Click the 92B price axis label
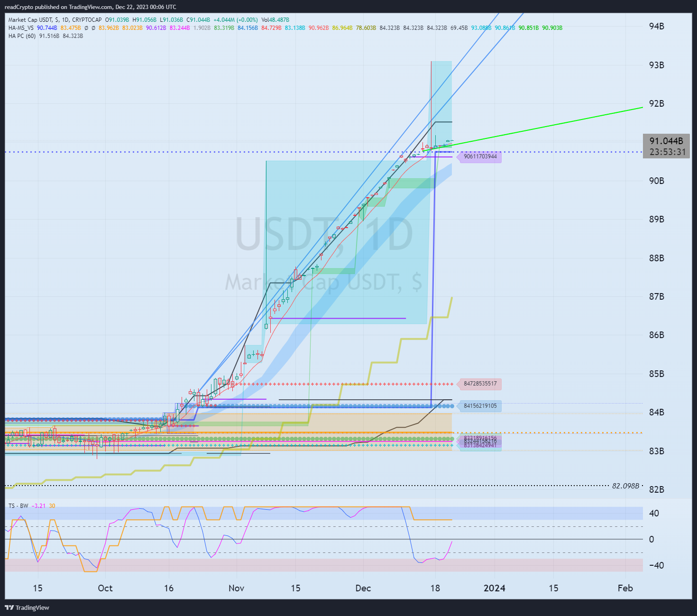This screenshot has width=697, height=616. point(657,103)
